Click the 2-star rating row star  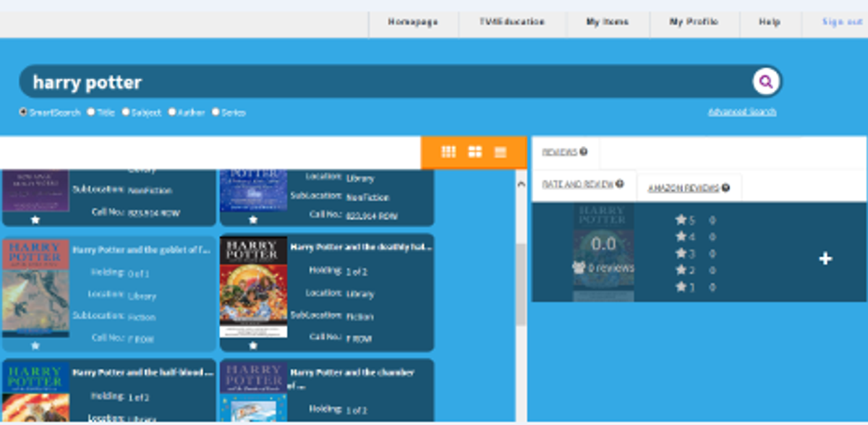[681, 270]
